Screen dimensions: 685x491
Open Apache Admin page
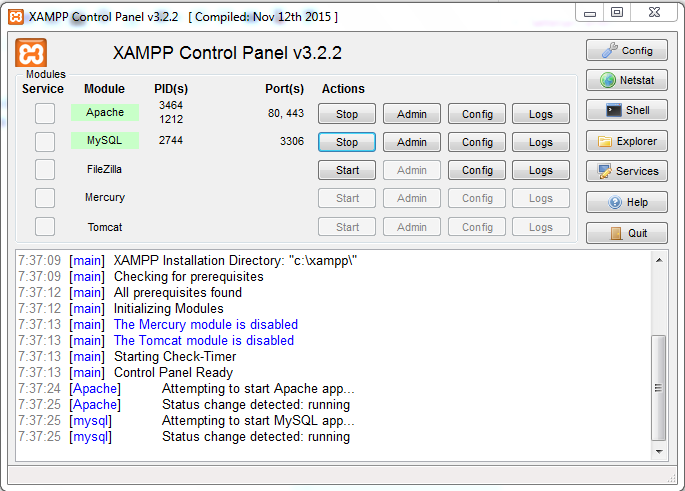point(412,114)
